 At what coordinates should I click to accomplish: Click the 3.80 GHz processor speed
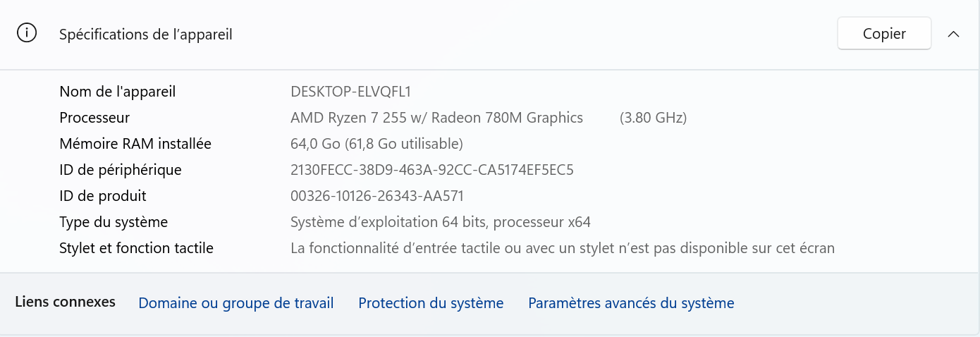coord(653,118)
